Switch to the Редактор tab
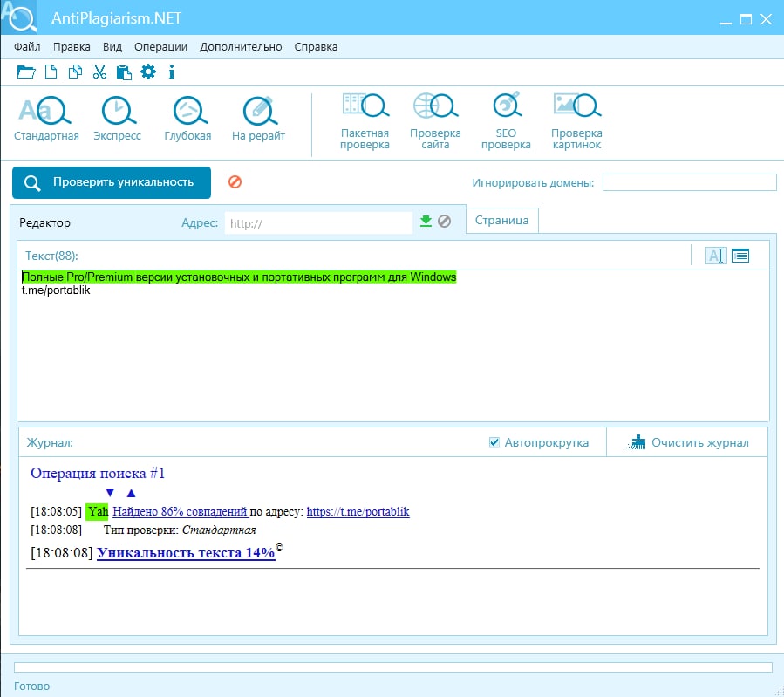The image size is (784, 697). click(x=45, y=222)
